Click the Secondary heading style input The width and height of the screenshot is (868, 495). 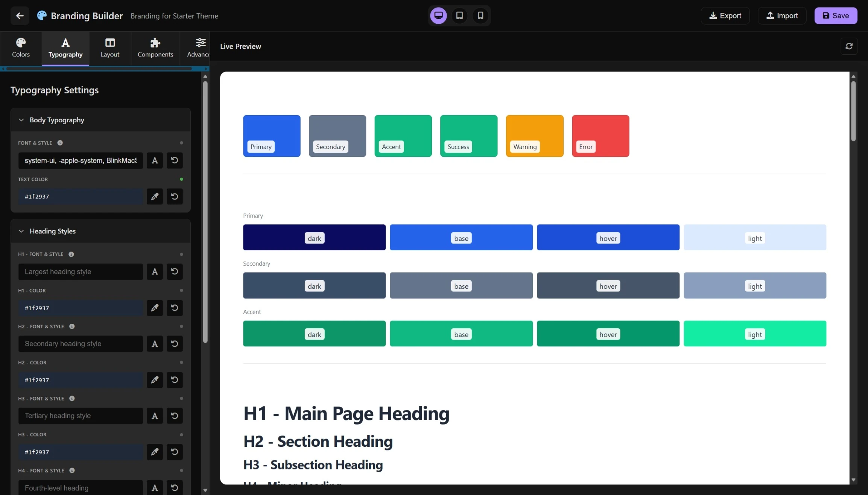(x=81, y=344)
